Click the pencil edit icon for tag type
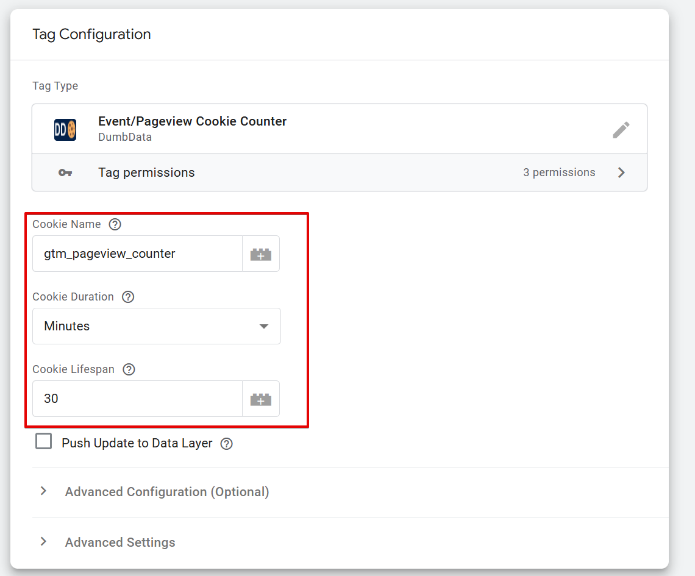This screenshot has width=695, height=576. click(621, 130)
